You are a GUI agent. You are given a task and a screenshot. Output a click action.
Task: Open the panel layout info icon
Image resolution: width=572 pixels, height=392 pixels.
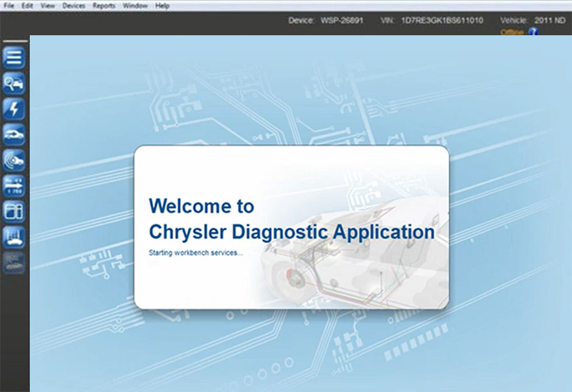point(14,211)
